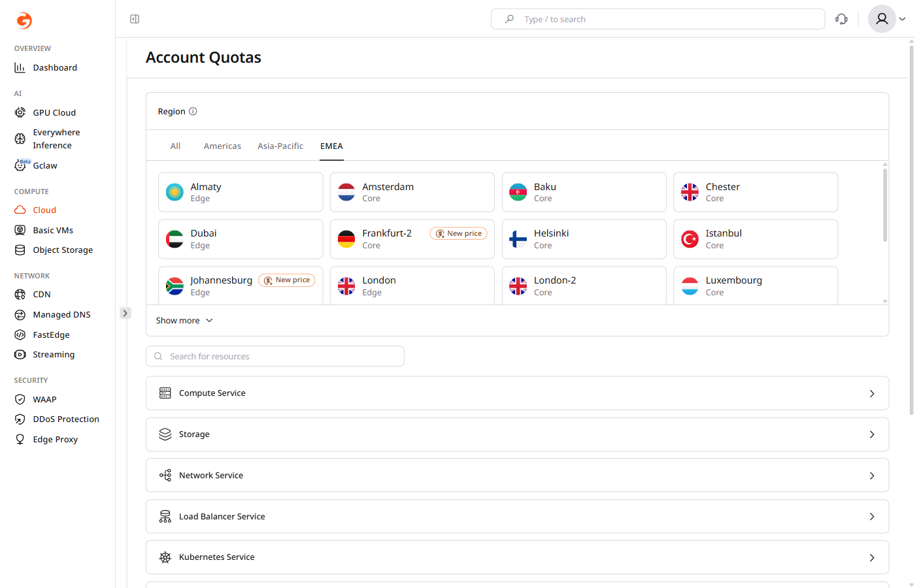The height and width of the screenshot is (588, 915).
Task: Select the EMEA tab
Action: point(331,146)
